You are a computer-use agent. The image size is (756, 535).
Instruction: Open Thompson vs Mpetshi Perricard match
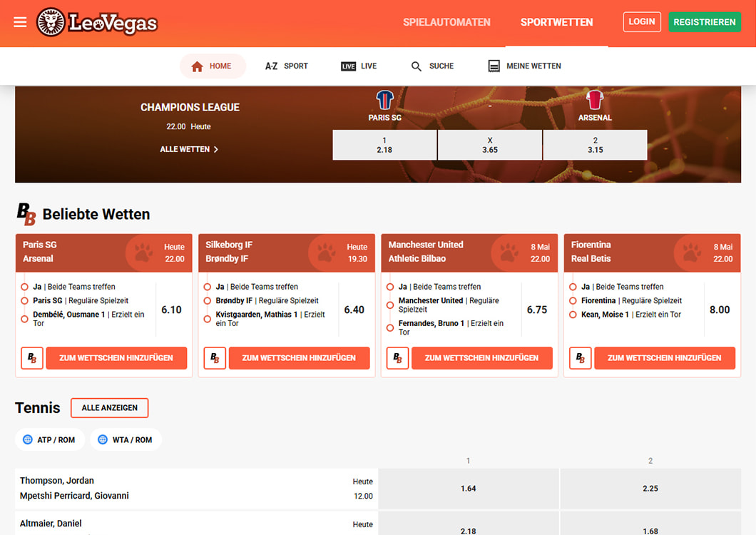point(196,489)
